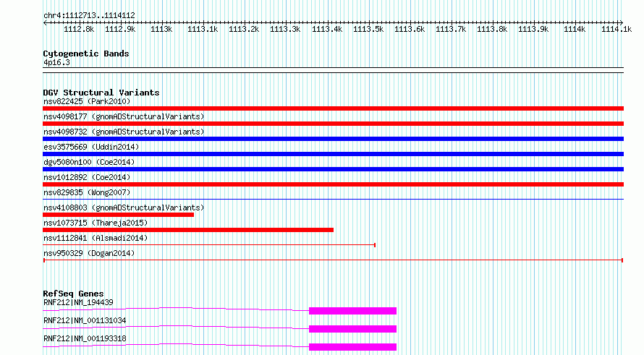The height and width of the screenshot is (355, 644).
Task: Select thin blue line under nsv829835
Action: point(333,199)
